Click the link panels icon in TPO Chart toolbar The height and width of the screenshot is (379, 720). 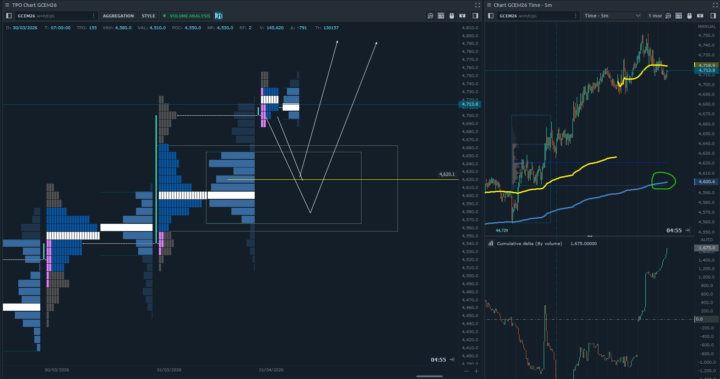(462, 16)
